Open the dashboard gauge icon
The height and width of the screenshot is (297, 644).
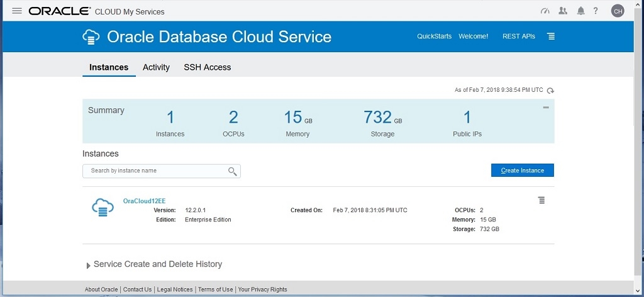click(x=545, y=11)
